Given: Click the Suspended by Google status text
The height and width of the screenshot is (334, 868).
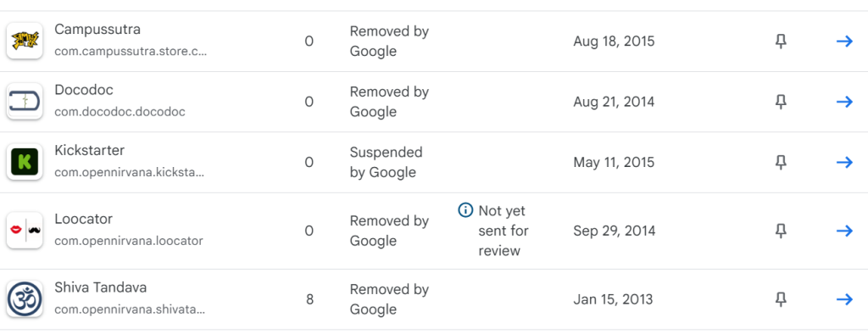Looking at the screenshot, I should pos(387,162).
